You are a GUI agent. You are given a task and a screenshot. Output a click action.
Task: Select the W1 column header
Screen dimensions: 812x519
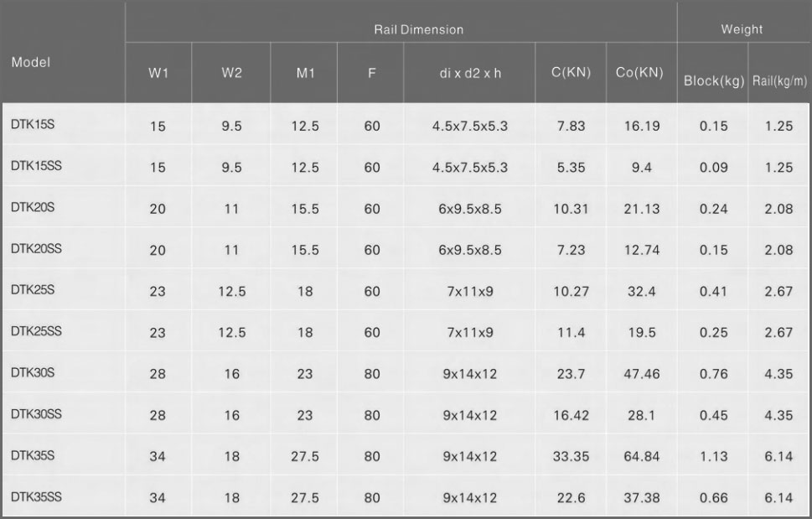click(x=158, y=73)
